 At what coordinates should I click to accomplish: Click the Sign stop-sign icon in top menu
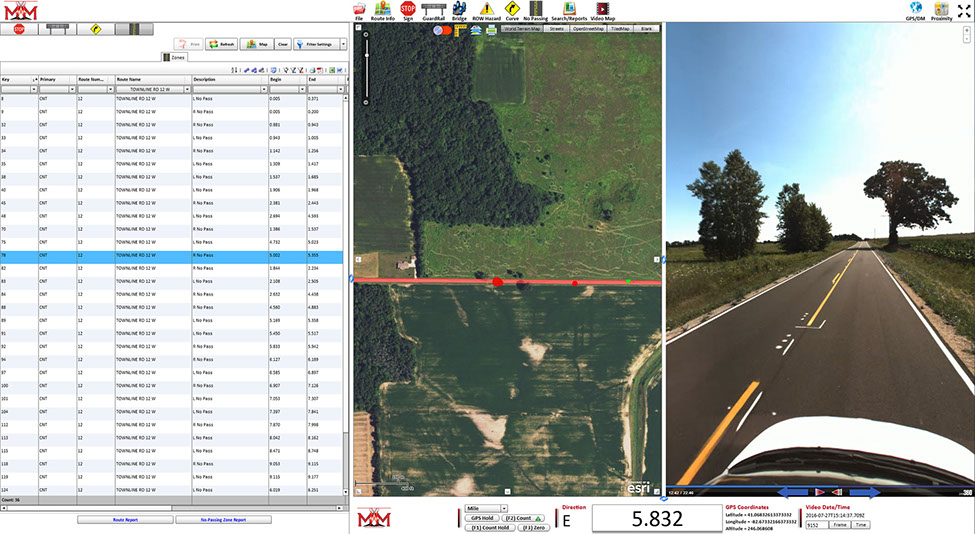408,10
